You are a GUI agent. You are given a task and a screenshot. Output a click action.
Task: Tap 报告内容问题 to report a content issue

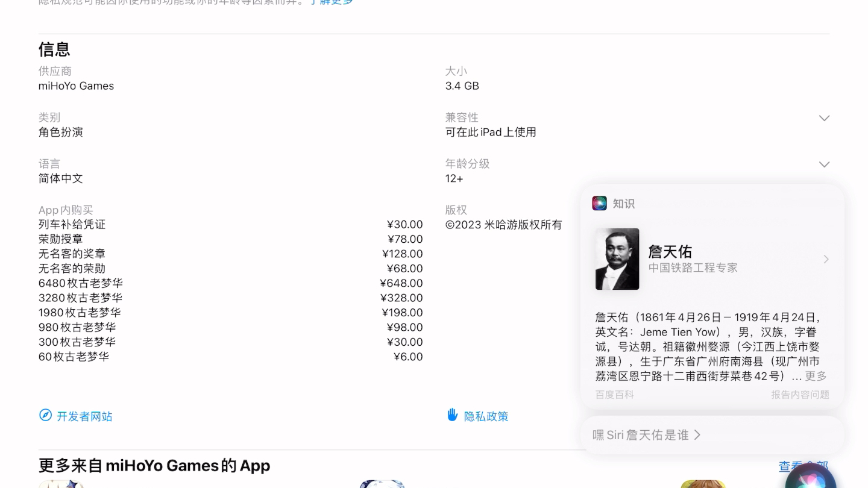[x=800, y=395]
